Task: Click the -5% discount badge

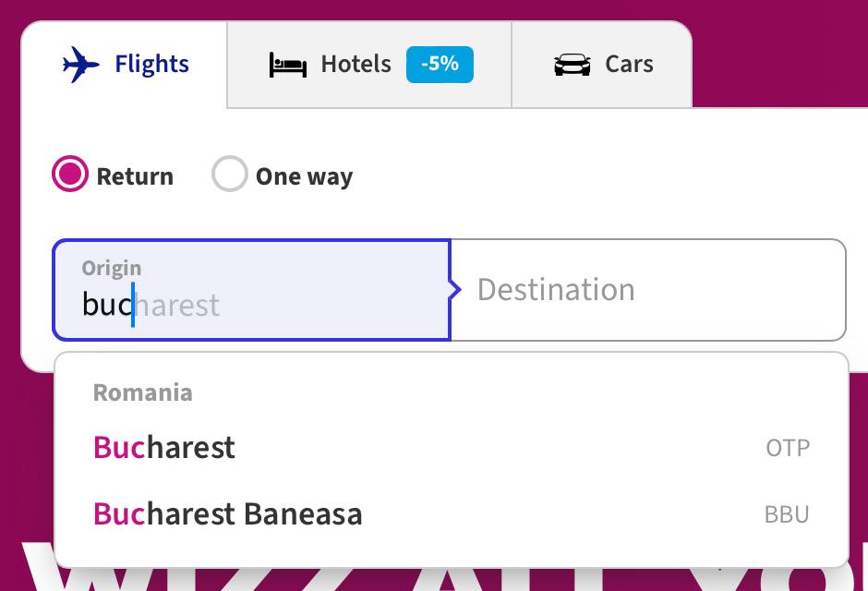Action: (440, 64)
